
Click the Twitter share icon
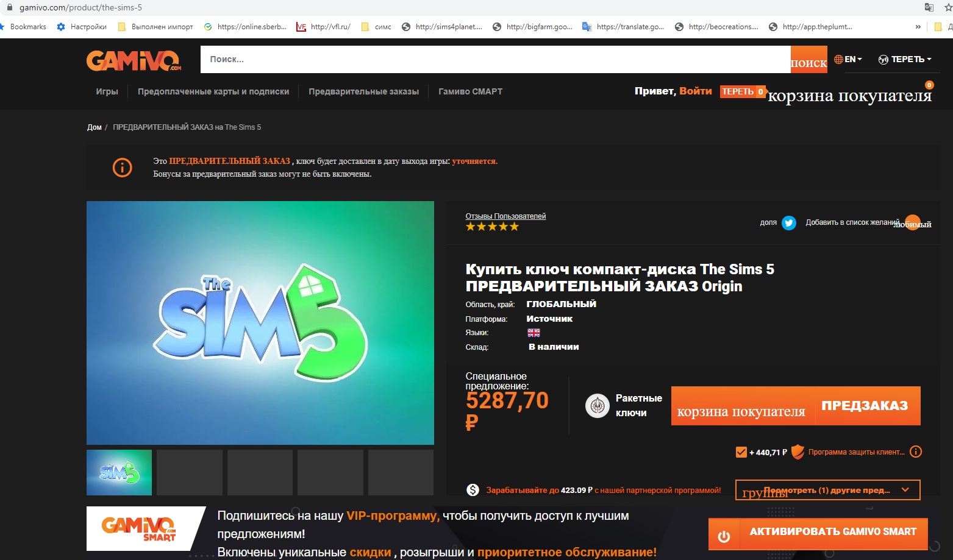tap(789, 223)
